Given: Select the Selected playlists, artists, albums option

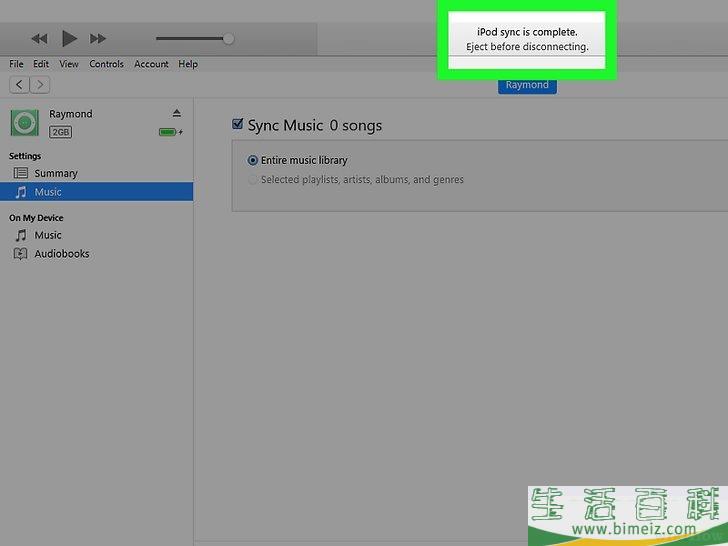Looking at the screenshot, I should click(253, 180).
